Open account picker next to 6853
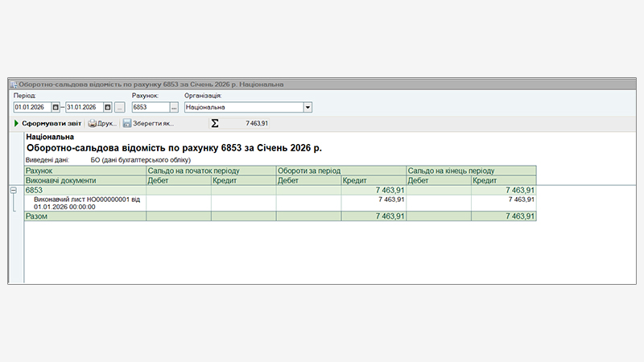 click(173, 107)
